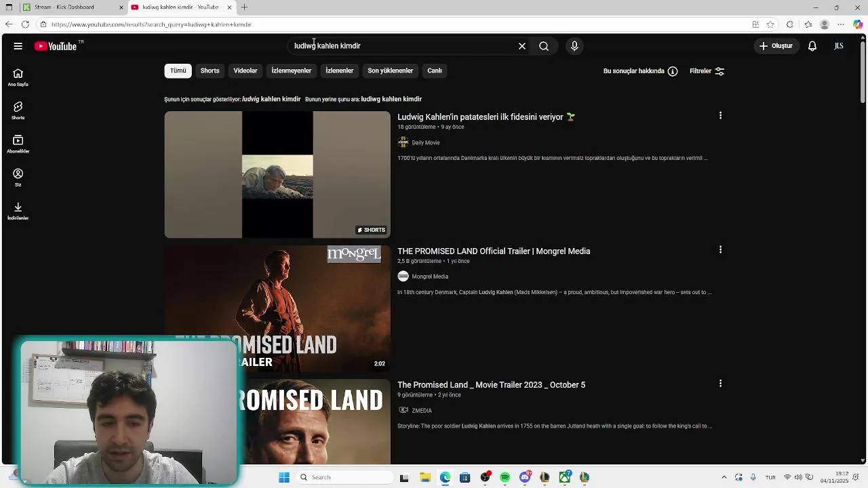The image size is (868, 488).
Task: Open File Explorer from the taskbar
Action: tap(425, 477)
